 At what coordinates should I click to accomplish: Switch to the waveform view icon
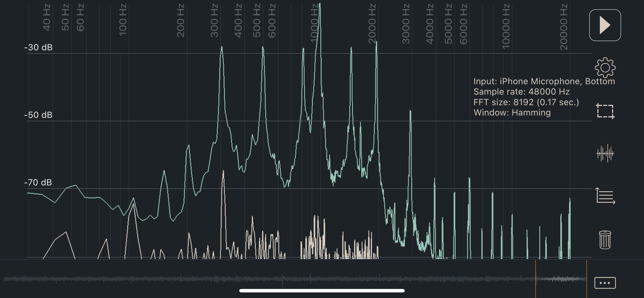click(605, 153)
